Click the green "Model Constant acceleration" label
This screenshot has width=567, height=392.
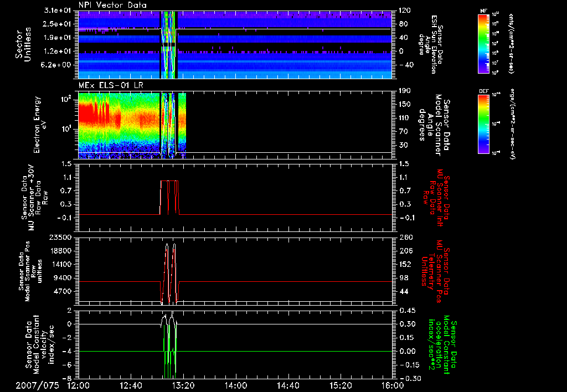pos(442,344)
